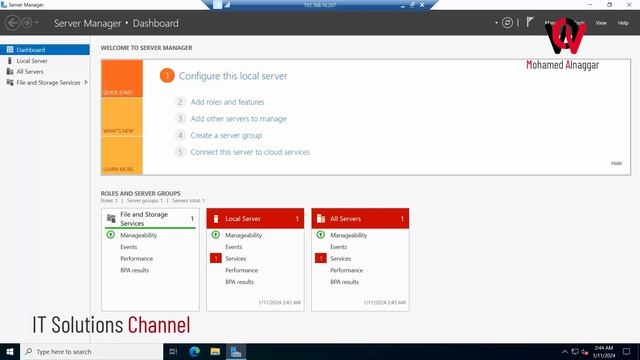Open the Windows Start menu
This screenshot has width=640, height=360.
click(x=10, y=351)
